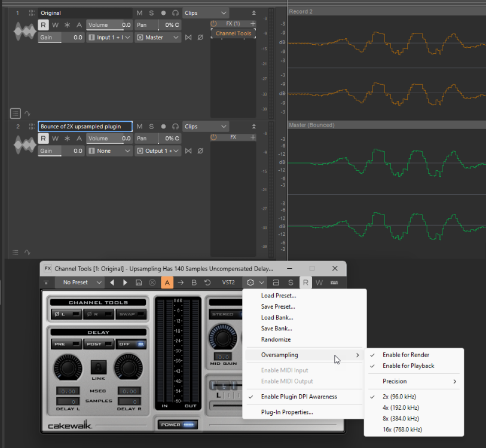Expand the Precision submenu
The width and height of the screenshot is (486, 448).
414,381
